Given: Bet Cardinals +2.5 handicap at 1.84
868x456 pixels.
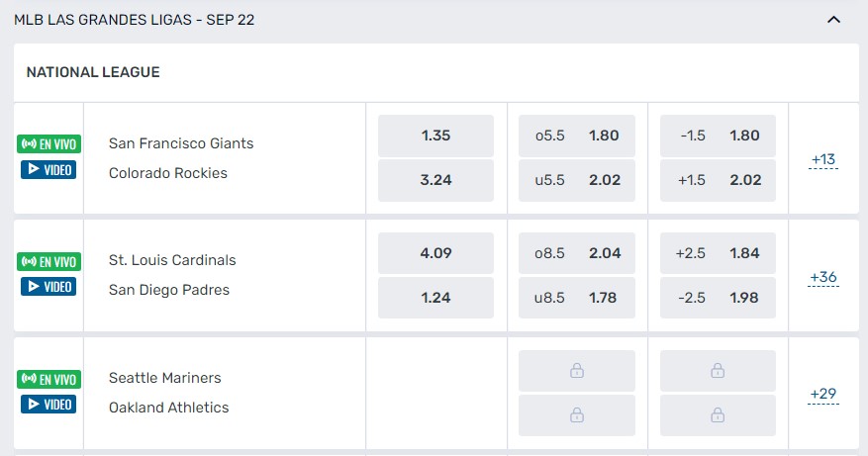Looking at the screenshot, I should click(718, 253).
